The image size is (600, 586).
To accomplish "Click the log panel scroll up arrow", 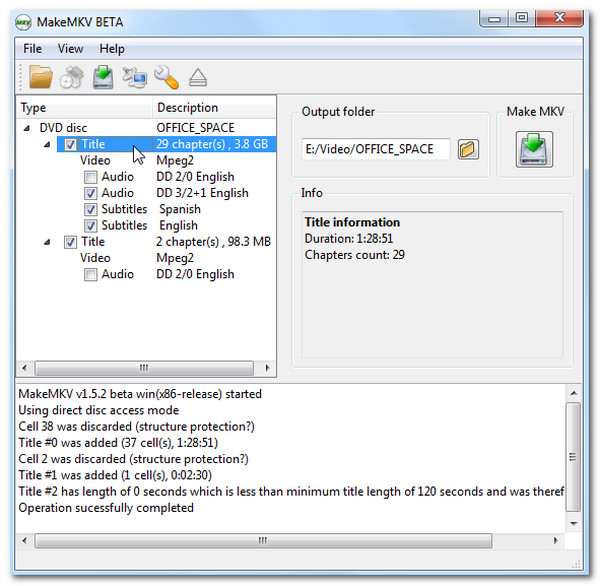I will point(573,393).
